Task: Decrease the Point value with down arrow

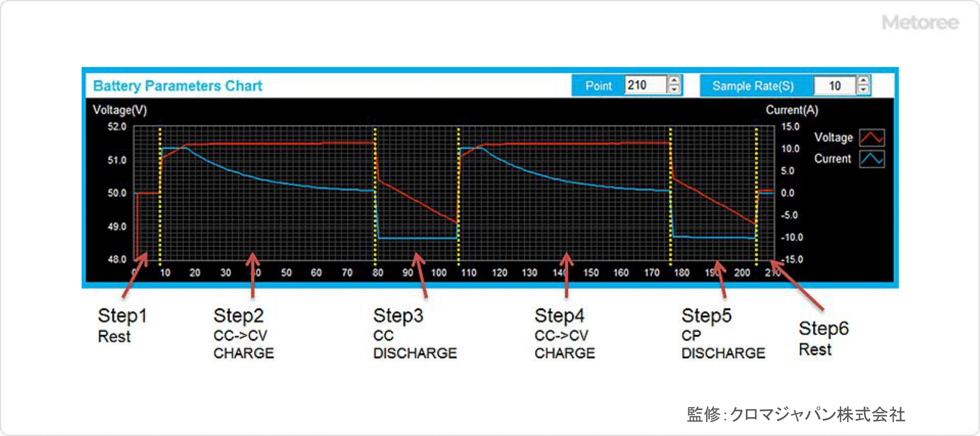Action: coord(674,90)
